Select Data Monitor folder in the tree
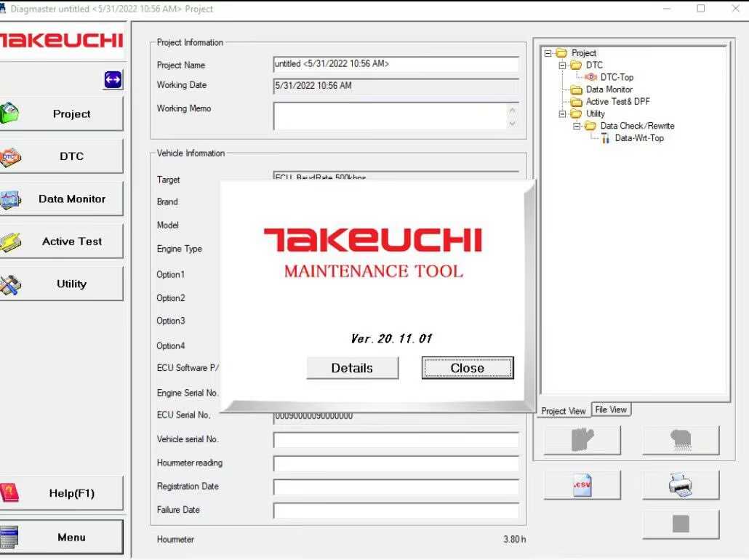 click(609, 89)
